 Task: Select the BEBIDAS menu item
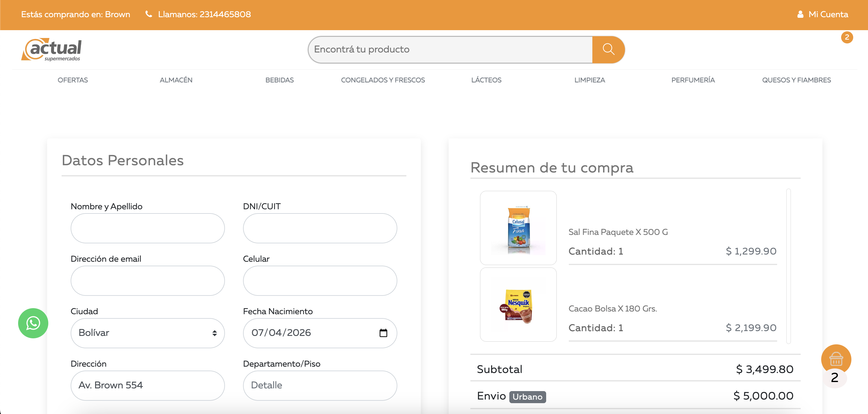pos(279,80)
